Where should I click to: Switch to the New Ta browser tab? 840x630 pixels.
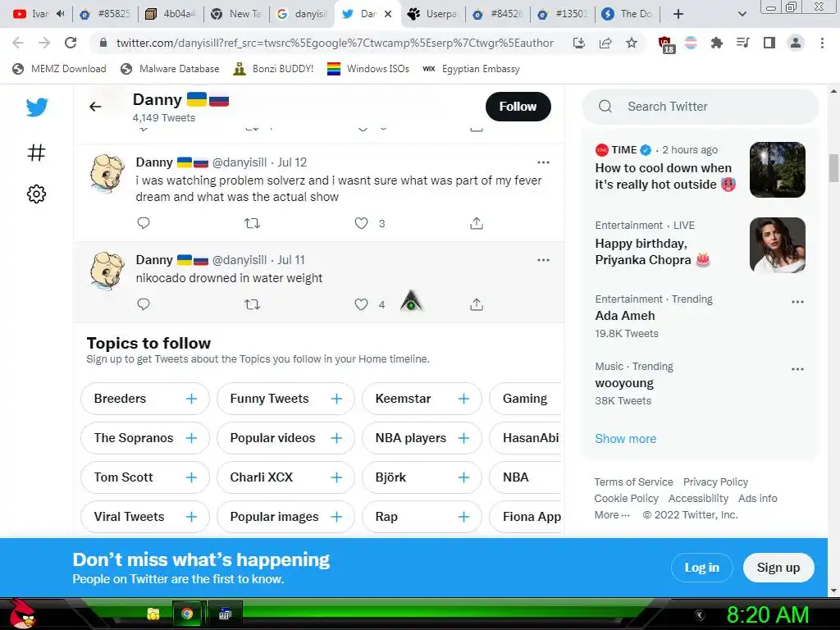click(x=236, y=14)
